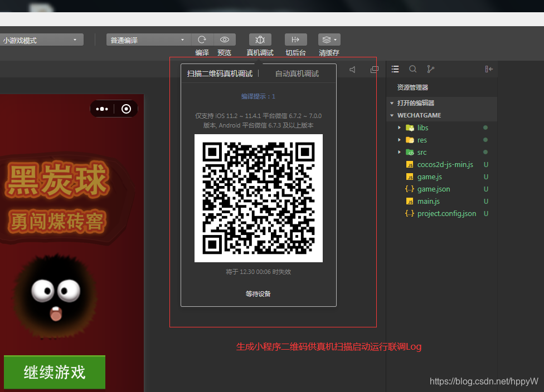Expand the libs folder arrow
The width and height of the screenshot is (544, 392).
tap(399, 128)
